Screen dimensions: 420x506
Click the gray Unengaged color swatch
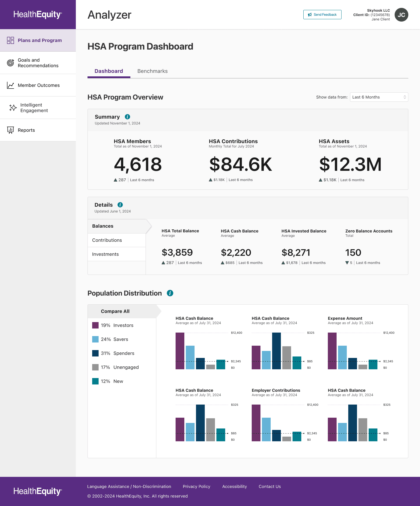(95, 367)
